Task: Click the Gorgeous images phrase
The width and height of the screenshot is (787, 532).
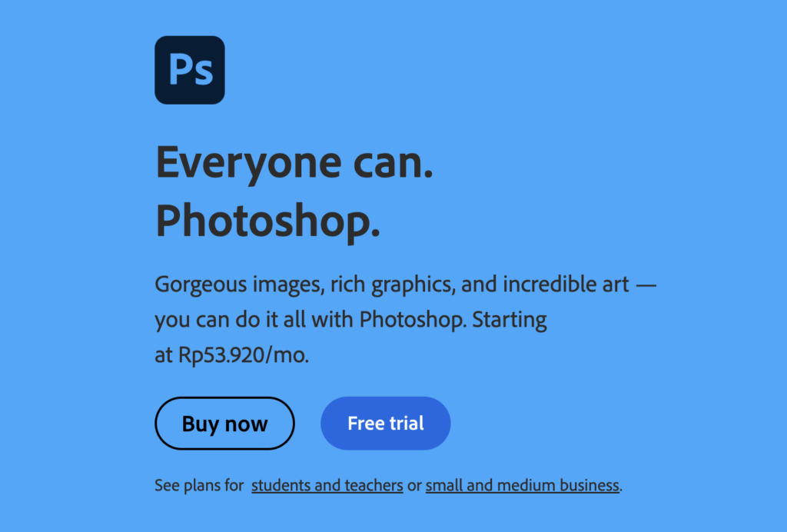Action: [240, 284]
